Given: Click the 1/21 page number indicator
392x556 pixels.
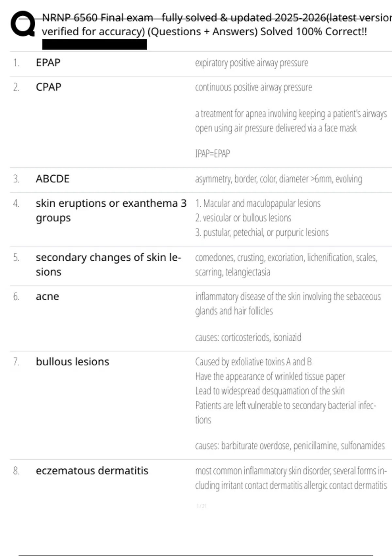Looking at the screenshot, I should pos(202,506).
